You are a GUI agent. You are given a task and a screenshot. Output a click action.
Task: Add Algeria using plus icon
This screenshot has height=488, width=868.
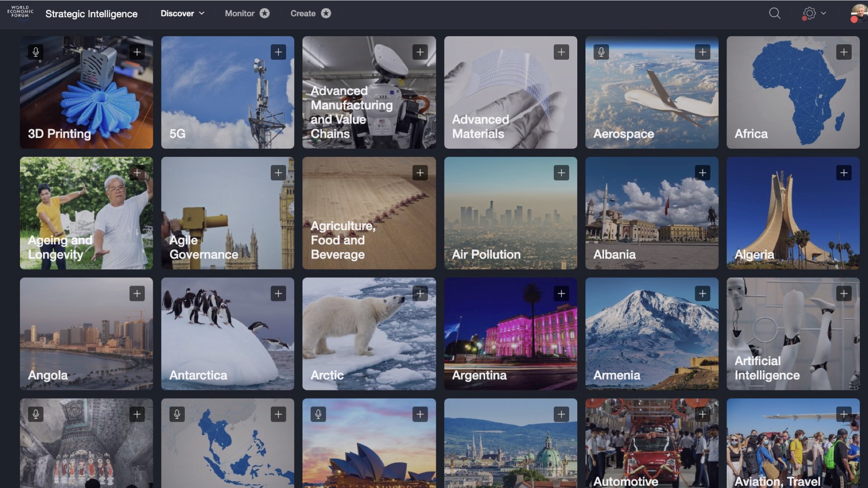click(844, 173)
